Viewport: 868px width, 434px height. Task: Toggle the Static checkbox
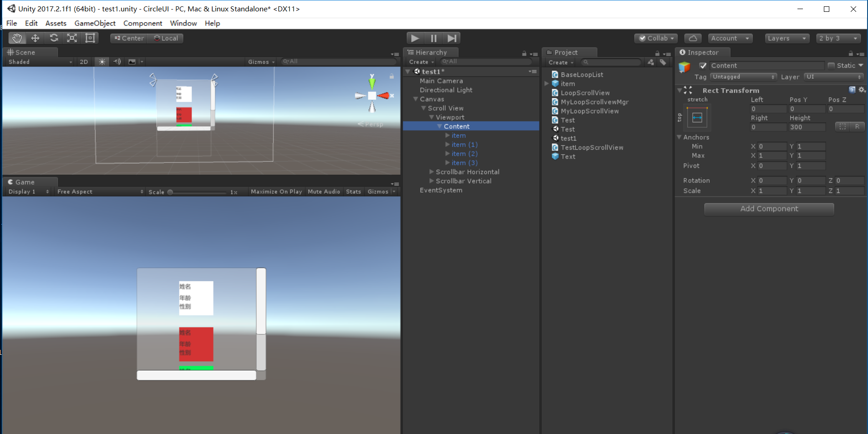pos(831,66)
